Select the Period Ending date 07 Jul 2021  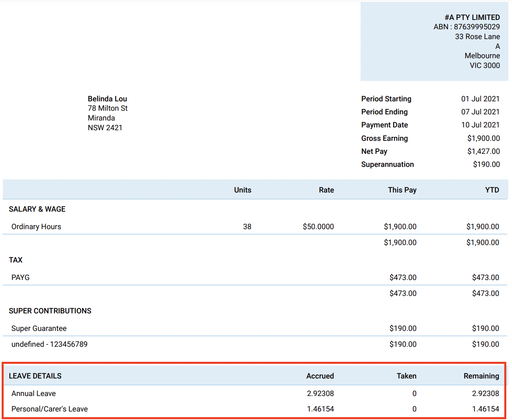coord(480,112)
